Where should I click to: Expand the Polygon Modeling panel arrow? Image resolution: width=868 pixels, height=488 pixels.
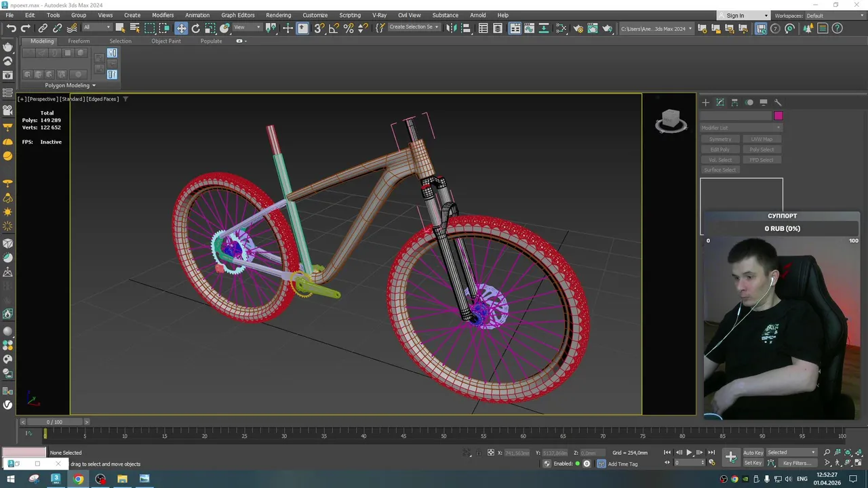pos(94,85)
